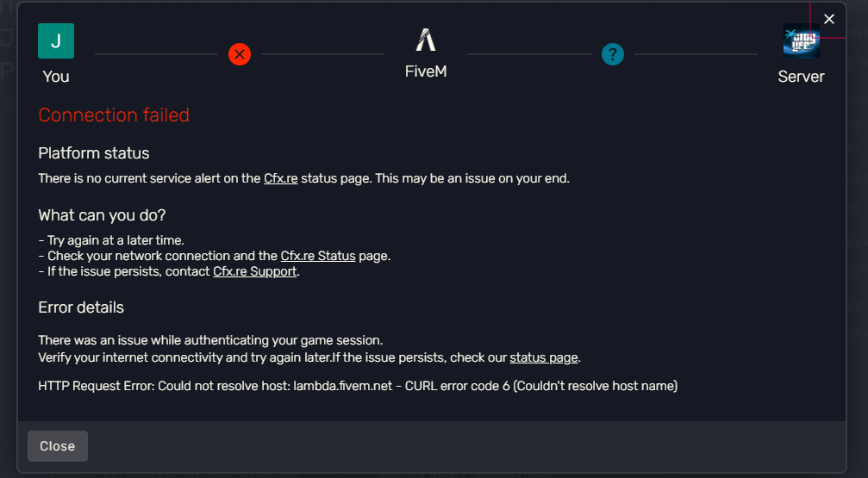The height and width of the screenshot is (478, 868).
Task: Click the green J user avatar
Action: coord(56,40)
